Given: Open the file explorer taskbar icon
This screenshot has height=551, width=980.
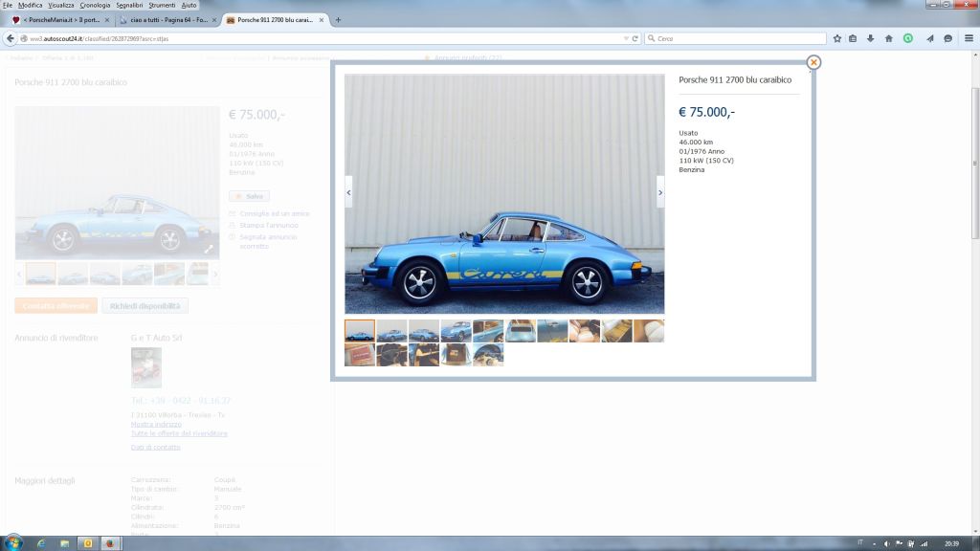Looking at the screenshot, I should (64, 543).
